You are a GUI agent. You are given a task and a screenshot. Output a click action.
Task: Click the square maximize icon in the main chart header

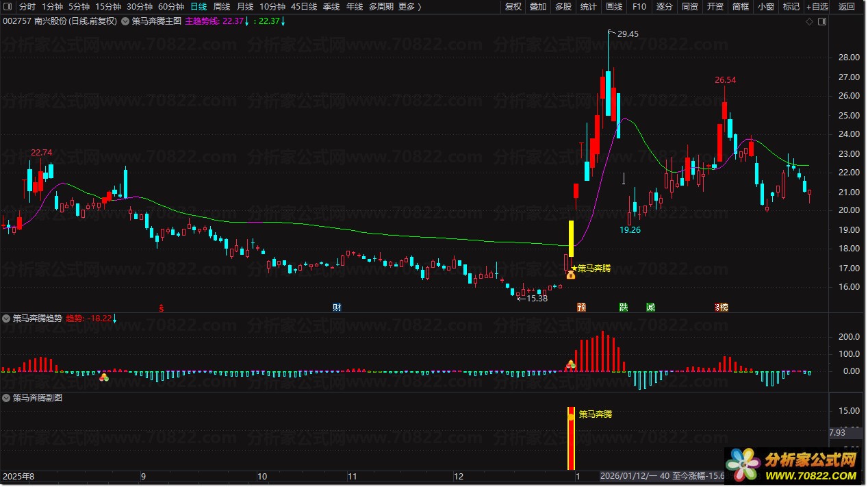tap(822, 21)
